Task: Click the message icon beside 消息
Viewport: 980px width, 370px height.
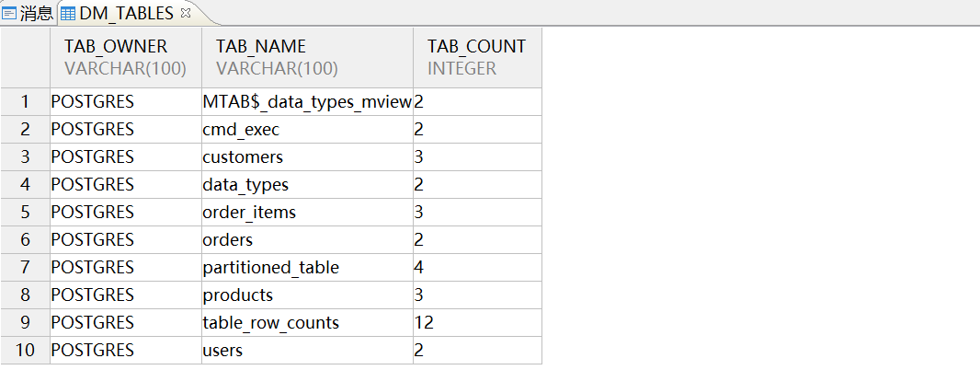Action: (9, 13)
